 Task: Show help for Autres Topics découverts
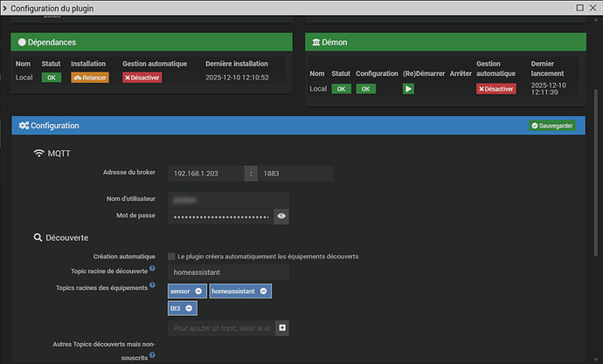pyautogui.click(x=152, y=355)
